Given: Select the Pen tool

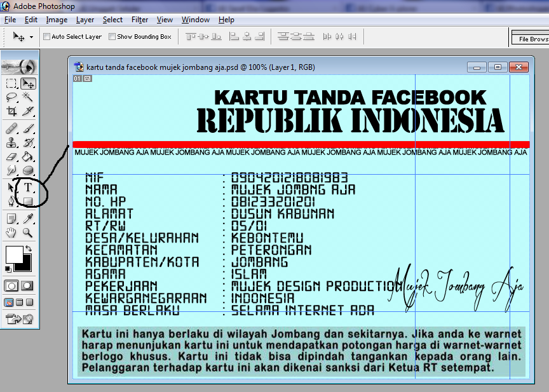Looking at the screenshot, I should coord(11,201).
